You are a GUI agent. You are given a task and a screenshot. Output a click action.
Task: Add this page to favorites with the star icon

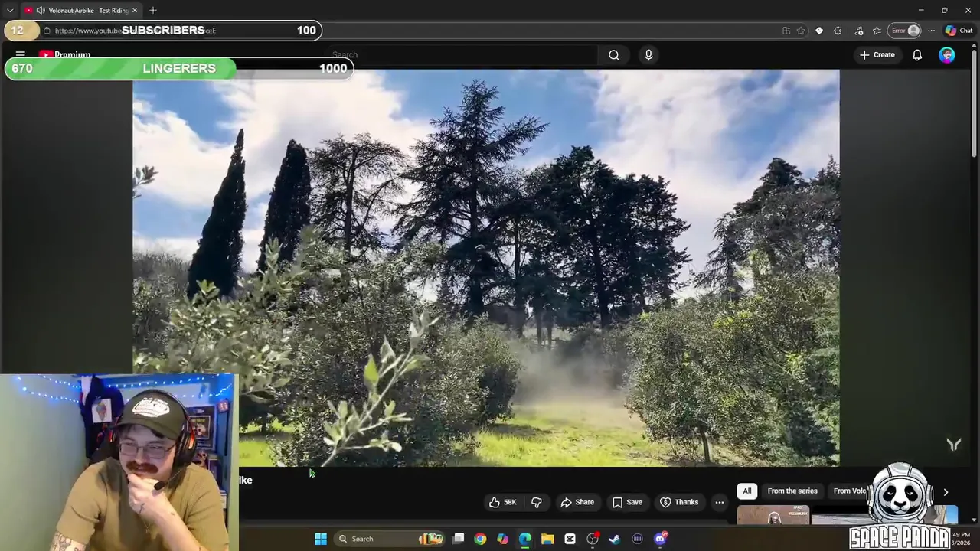click(801, 31)
